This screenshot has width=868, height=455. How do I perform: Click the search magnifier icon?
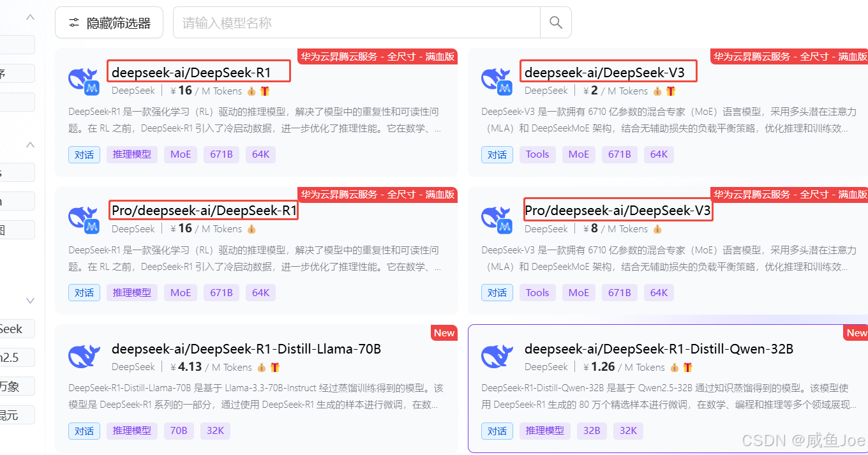pyautogui.click(x=555, y=22)
